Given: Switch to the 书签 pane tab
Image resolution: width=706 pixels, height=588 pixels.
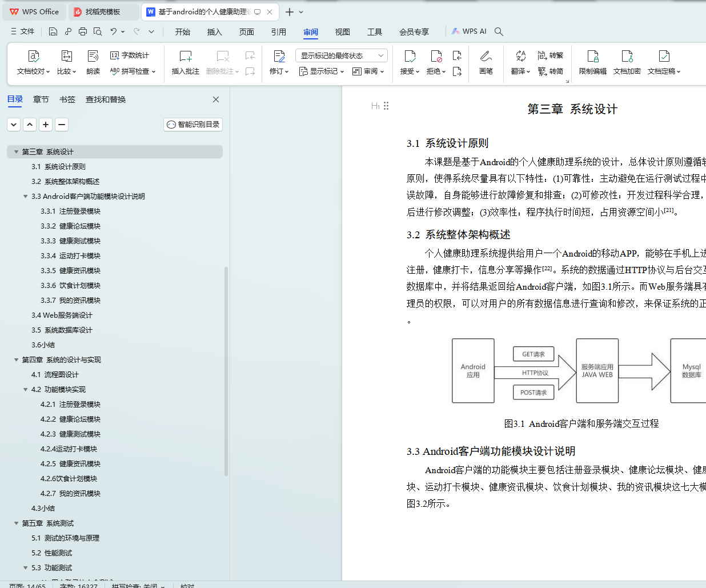Looking at the screenshot, I should coord(67,99).
